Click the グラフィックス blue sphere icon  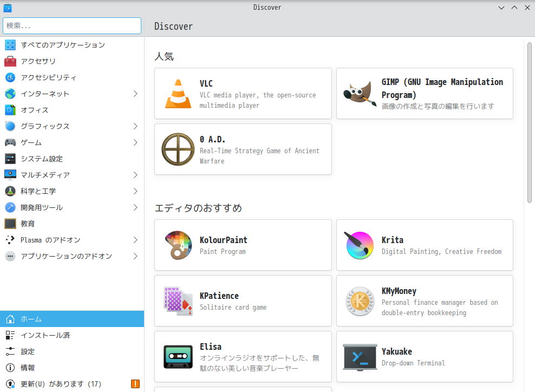[10, 126]
